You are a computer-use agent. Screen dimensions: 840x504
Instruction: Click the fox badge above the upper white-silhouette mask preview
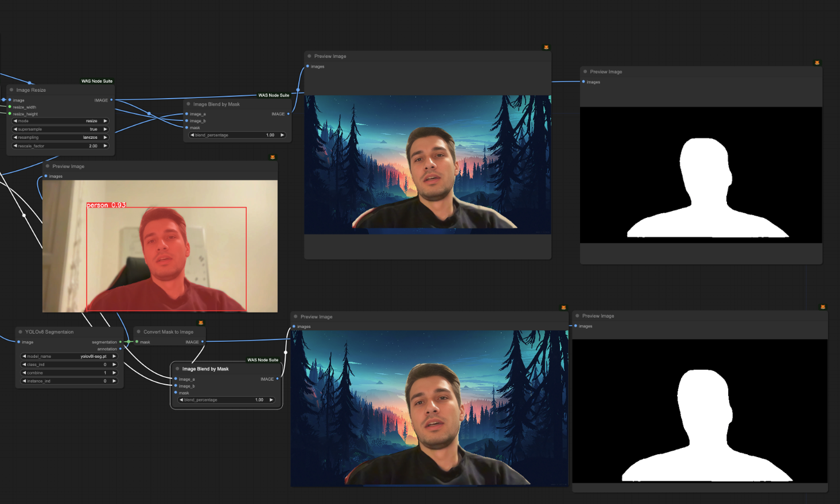[x=817, y=63]
